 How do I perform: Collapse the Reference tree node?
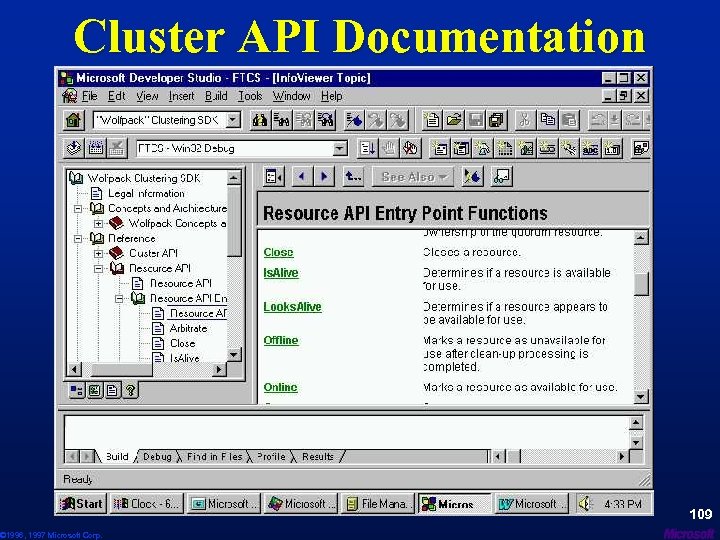pos(78,238)
